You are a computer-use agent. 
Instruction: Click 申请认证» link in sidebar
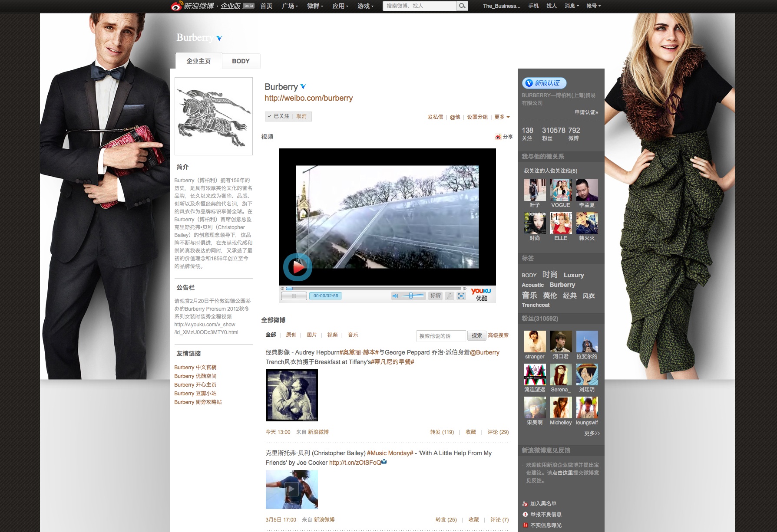(586, 112)
